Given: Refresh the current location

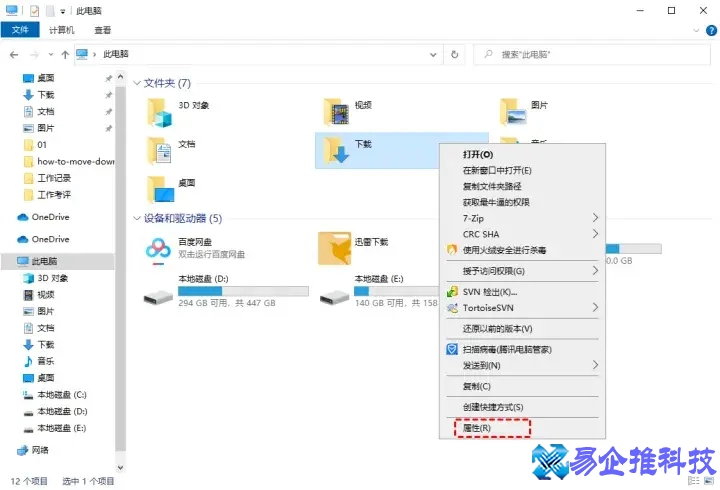Looking at the screenshot, I should coord(454,55).
